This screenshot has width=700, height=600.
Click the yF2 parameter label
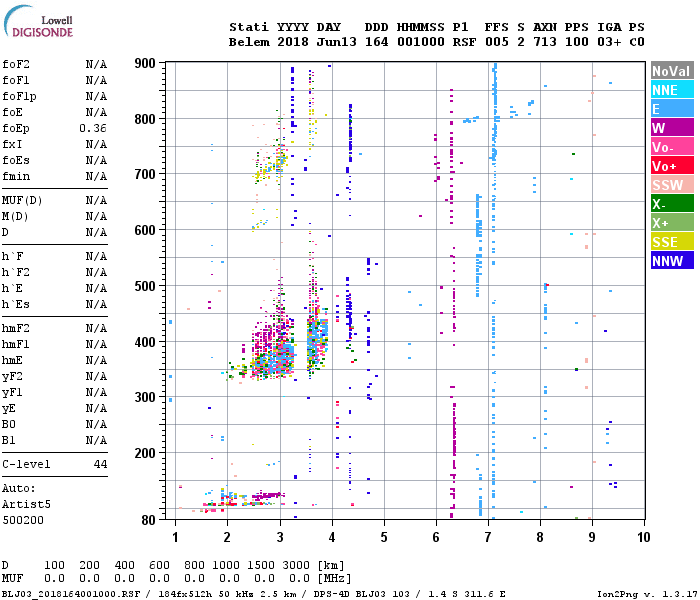(12, 376)
